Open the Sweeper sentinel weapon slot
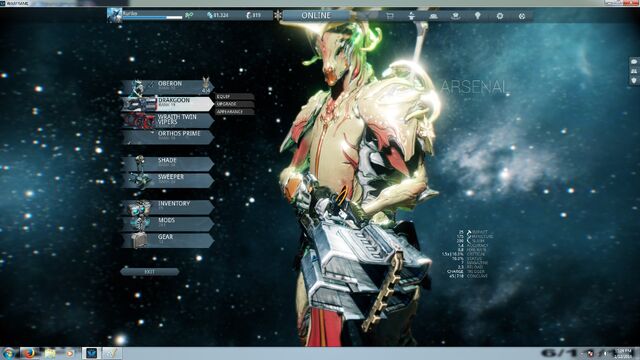The height and width of the screenshot is (360, 640). 167,180
